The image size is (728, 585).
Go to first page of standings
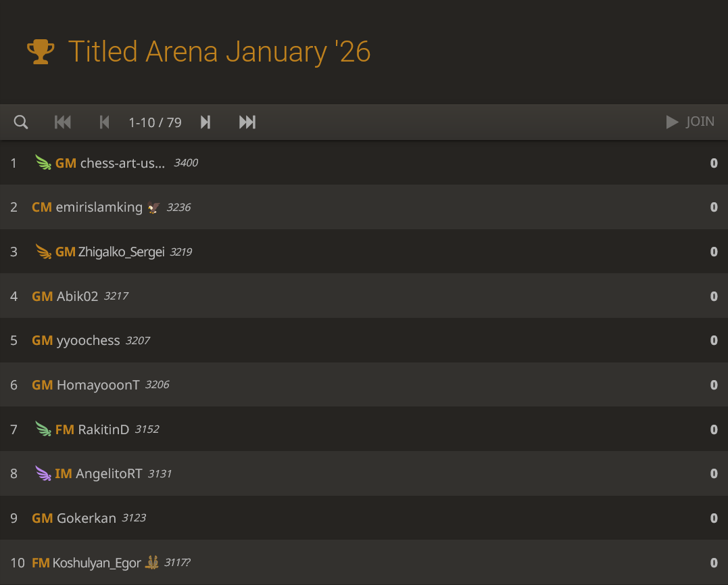pos(63,122)
